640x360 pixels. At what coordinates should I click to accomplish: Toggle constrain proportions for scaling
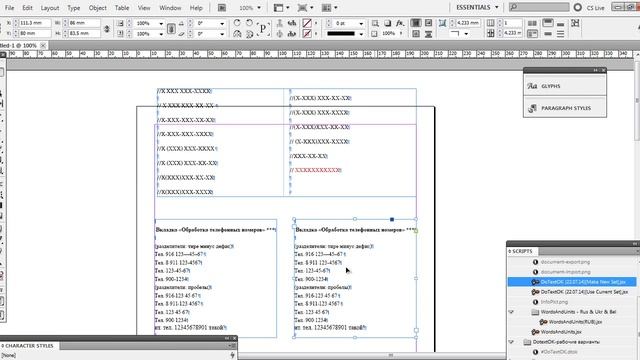click(x=171, y=29)
